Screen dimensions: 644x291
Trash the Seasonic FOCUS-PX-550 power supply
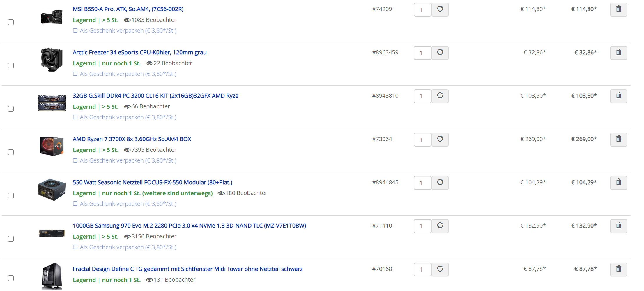pos(618,183)
